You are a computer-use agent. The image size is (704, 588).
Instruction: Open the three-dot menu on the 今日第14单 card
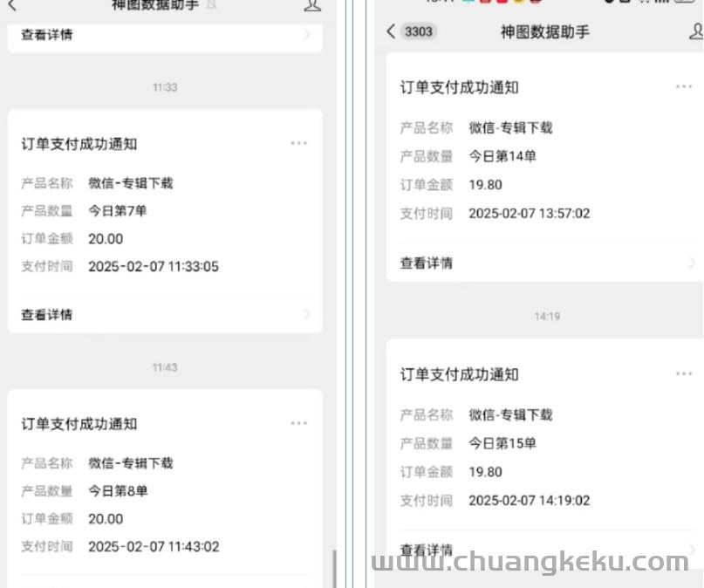tap(684, 86)
